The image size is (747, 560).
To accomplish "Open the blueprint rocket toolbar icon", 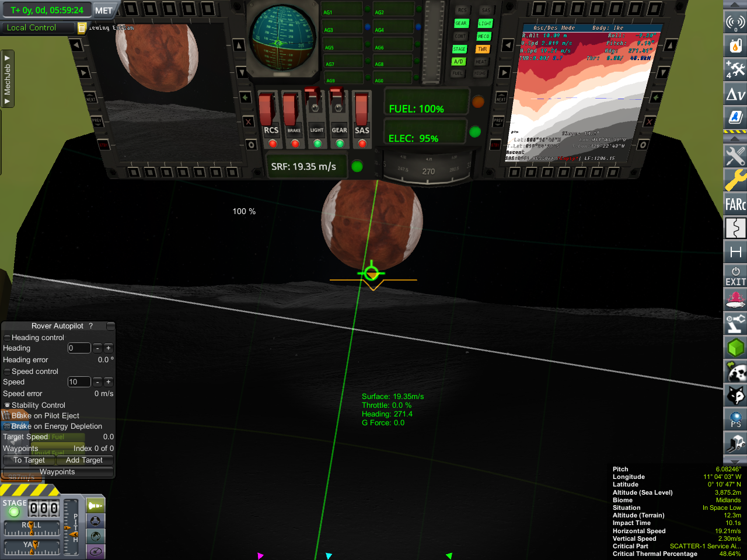I will (x=735, y=117).
